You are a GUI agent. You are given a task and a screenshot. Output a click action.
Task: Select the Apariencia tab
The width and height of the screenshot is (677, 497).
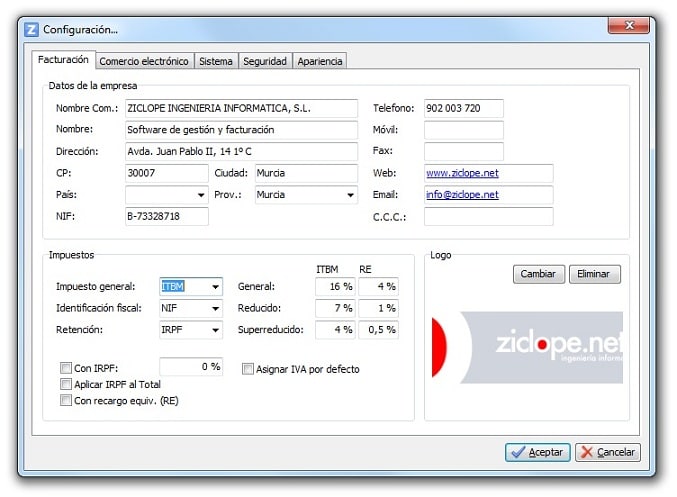coord(320,61)
